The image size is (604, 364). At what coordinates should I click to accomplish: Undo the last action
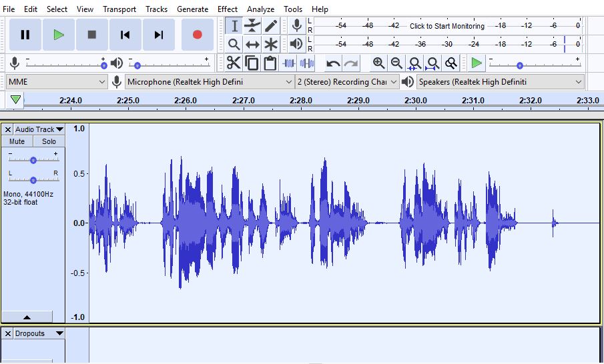click(x=333, y=63)
